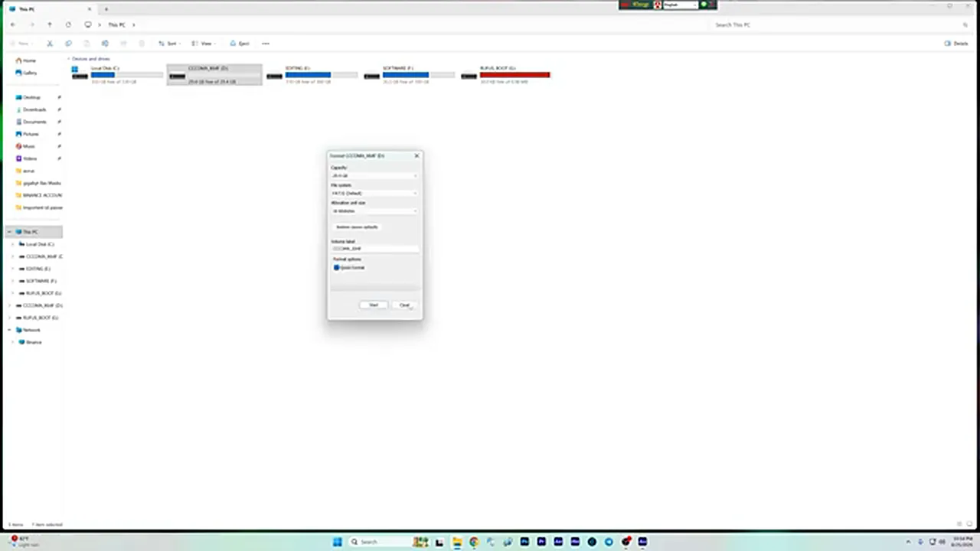Click Close button in the Format dialog
Screen dimensions: 980x551
point(404,305)
